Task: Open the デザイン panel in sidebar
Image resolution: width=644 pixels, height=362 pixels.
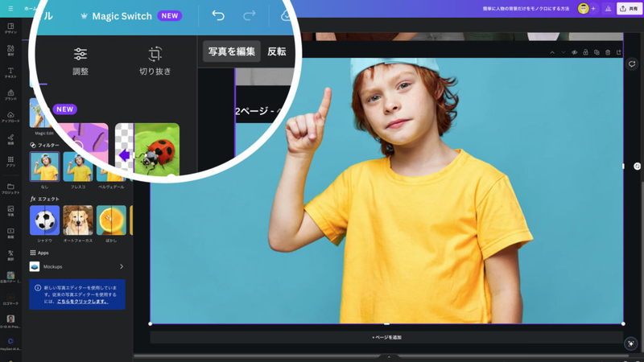Action: (10, 28)
